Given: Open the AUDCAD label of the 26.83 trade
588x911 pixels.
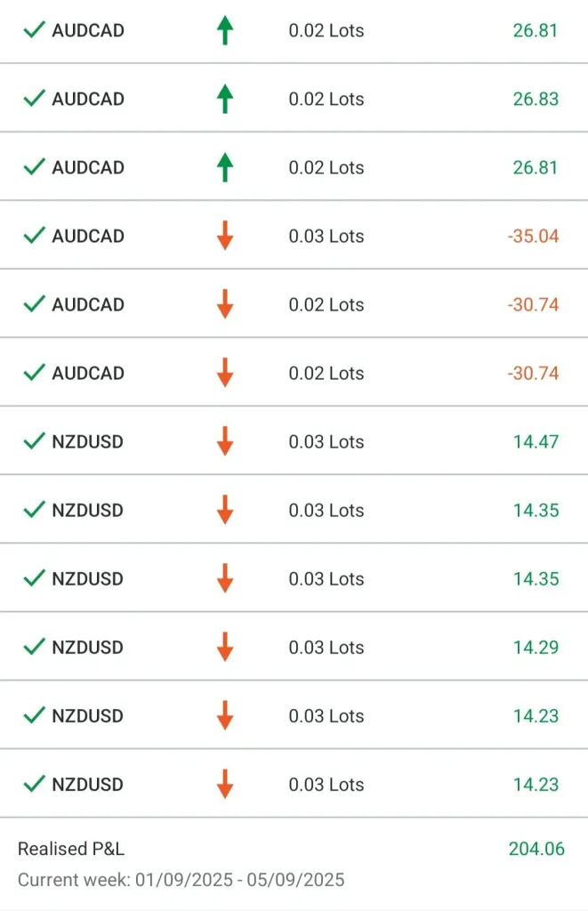Looking at the screenshot, I should pyautogui.click(x=88, y=99).
